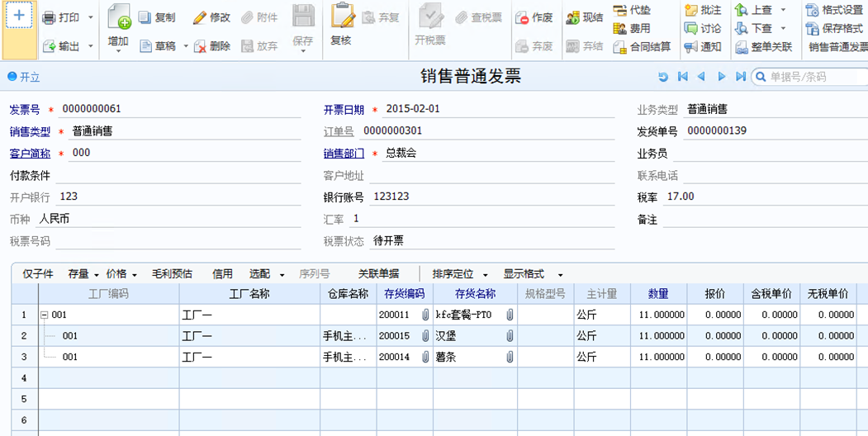Click the 删除 delete icon
Viewport: 868px width, 436px height.
(200, 47)
